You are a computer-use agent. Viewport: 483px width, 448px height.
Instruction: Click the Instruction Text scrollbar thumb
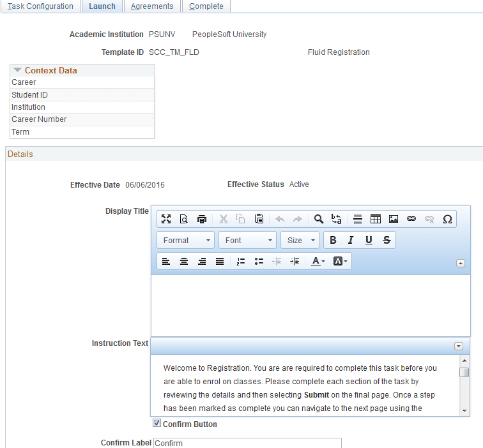(x=464, y=372)
